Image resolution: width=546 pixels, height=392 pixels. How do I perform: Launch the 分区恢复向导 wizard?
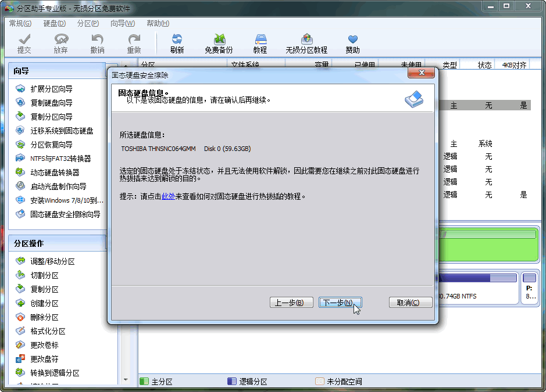[x=45, y=145]
